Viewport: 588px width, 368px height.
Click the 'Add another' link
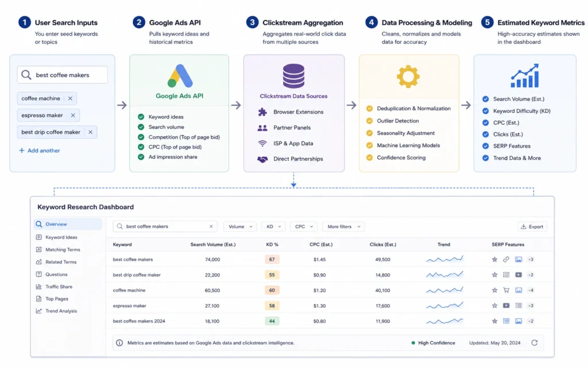tap(40, 151)
